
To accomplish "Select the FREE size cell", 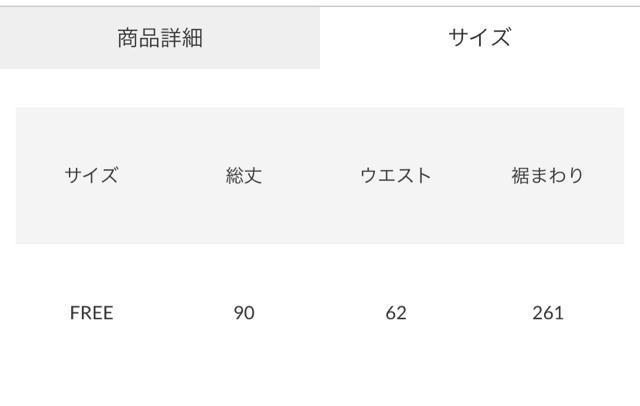I will pos(92,313).
